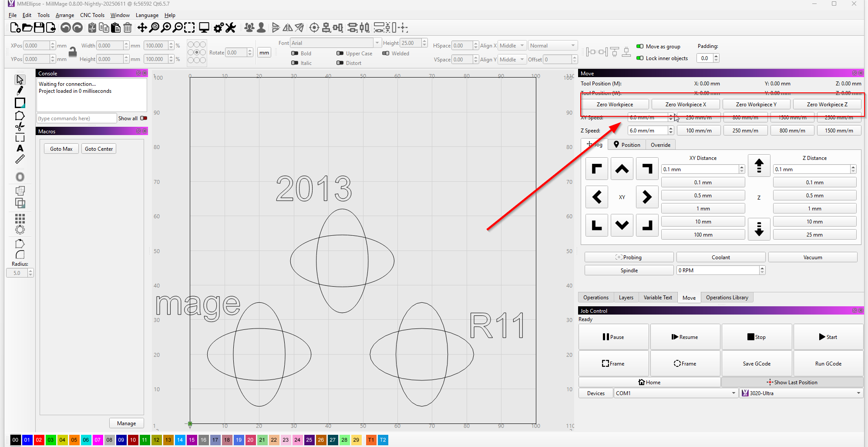Flip objects horizontally with the mirror icon
868x447 pixels.
[x=288, y=28]
